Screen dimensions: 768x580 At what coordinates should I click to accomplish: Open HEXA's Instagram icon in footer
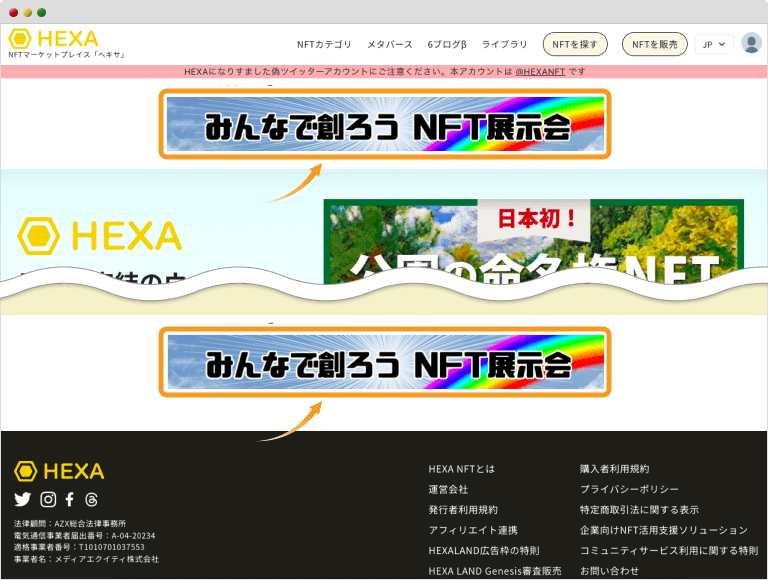tap(48, 499)
